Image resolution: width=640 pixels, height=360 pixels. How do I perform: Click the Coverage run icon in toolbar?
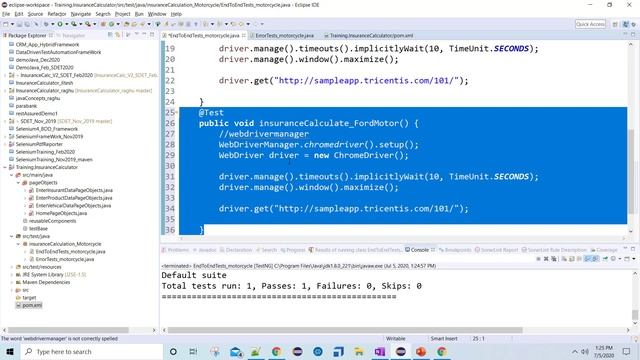pyautogui.click(x=74, y=24)
